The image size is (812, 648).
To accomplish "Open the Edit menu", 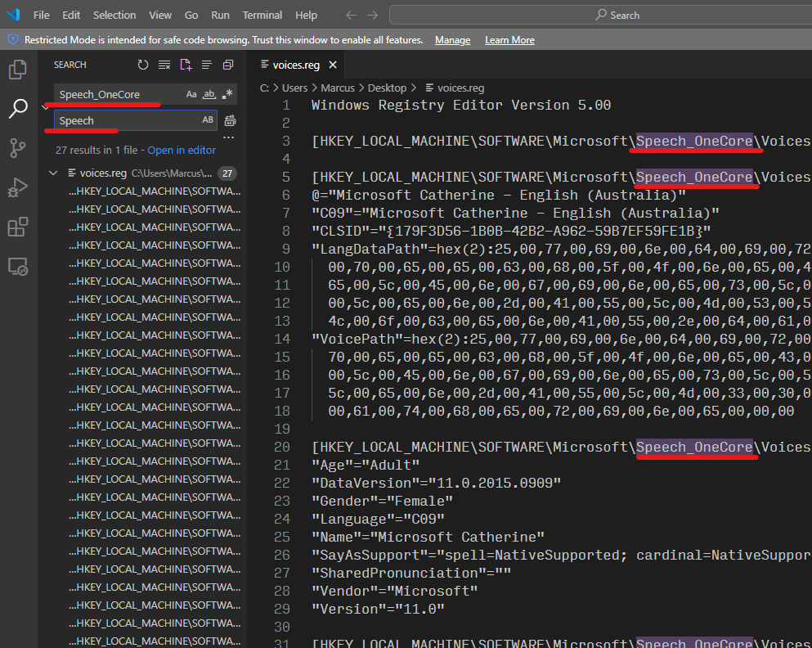I will click(x=71, y=15).
